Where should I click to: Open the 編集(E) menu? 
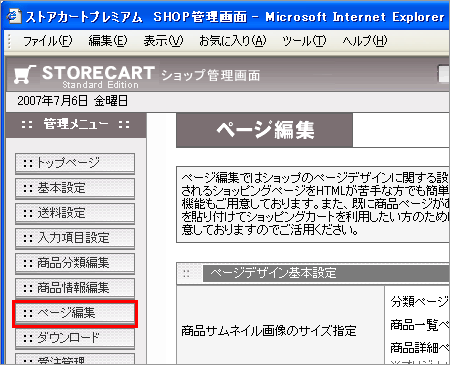(x=108, y=41)
